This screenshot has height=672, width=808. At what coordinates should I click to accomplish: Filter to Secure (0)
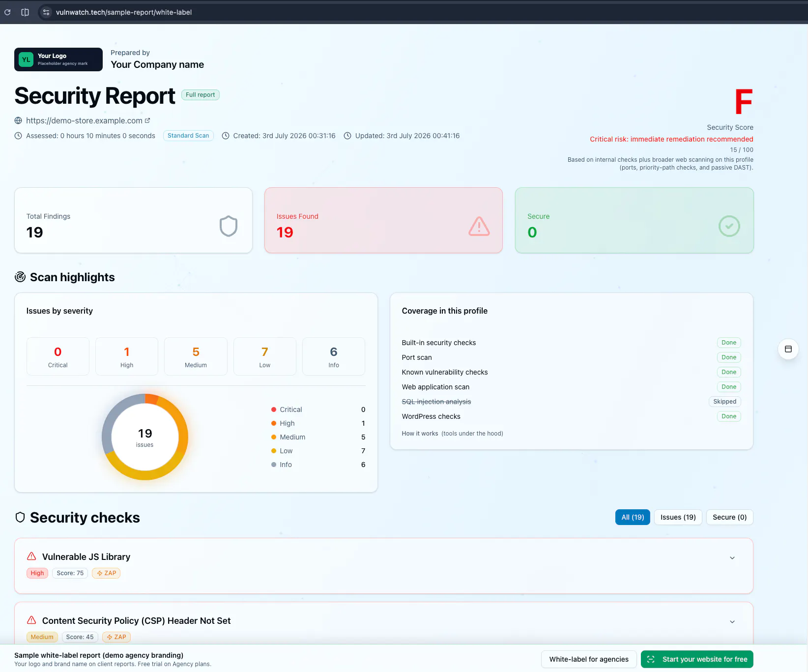tap(730, 517)
